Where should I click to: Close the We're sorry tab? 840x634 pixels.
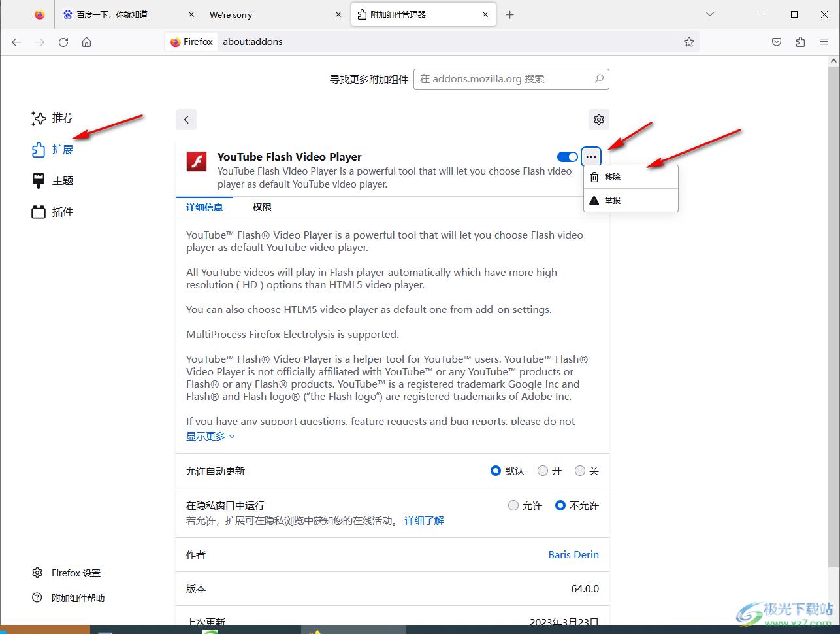pos(338,14)
